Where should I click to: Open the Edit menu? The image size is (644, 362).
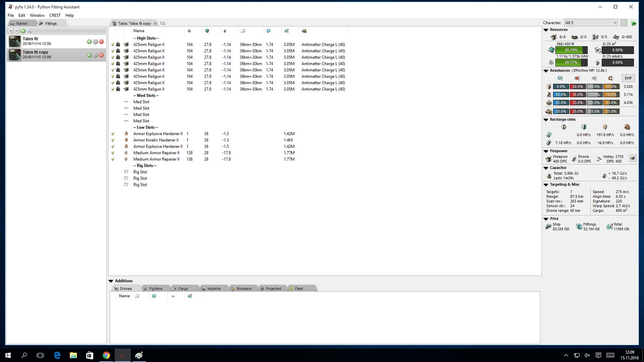tap(22, 15)
